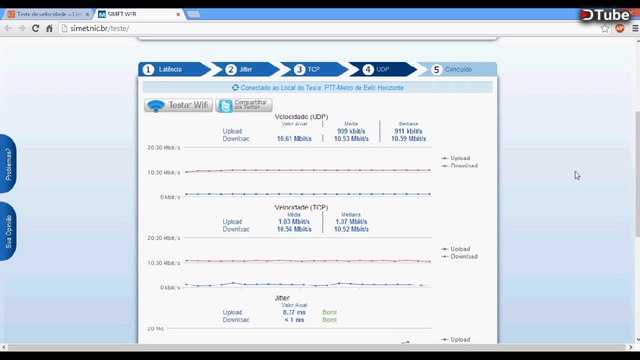Image resolution: width=640 pixels, height=360 pixels.
Task: Click Jitter download value < 1 ms
Action: click(x=294, y=320)
